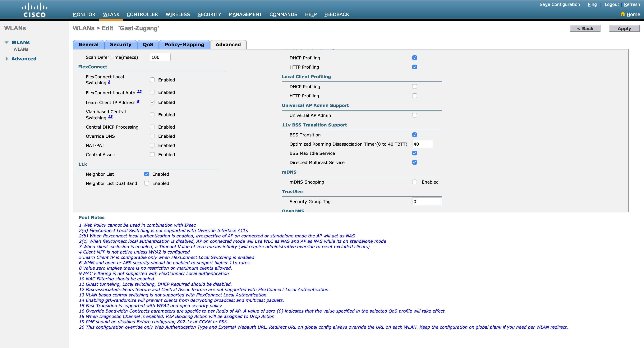The height and width of the screenshot is (348, 644).
Task: Toggle Central DHCP Processing checkbox
Action: click(152, 127)
